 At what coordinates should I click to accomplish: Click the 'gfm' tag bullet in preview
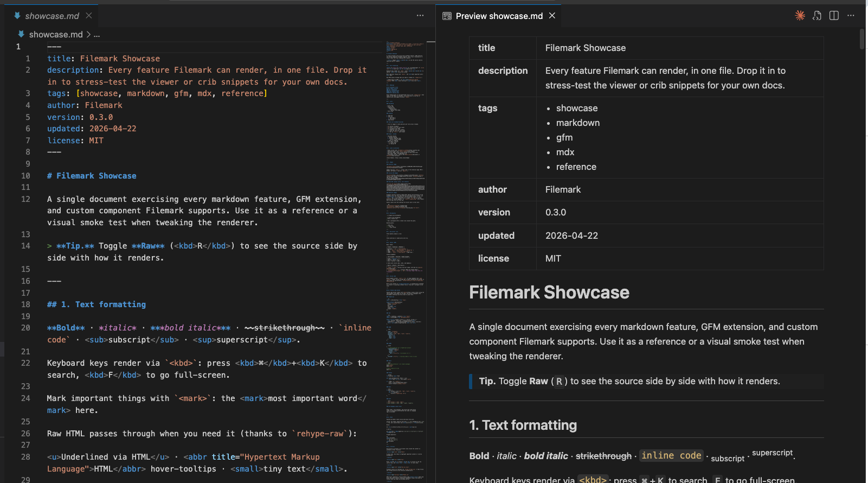point(564,137)
